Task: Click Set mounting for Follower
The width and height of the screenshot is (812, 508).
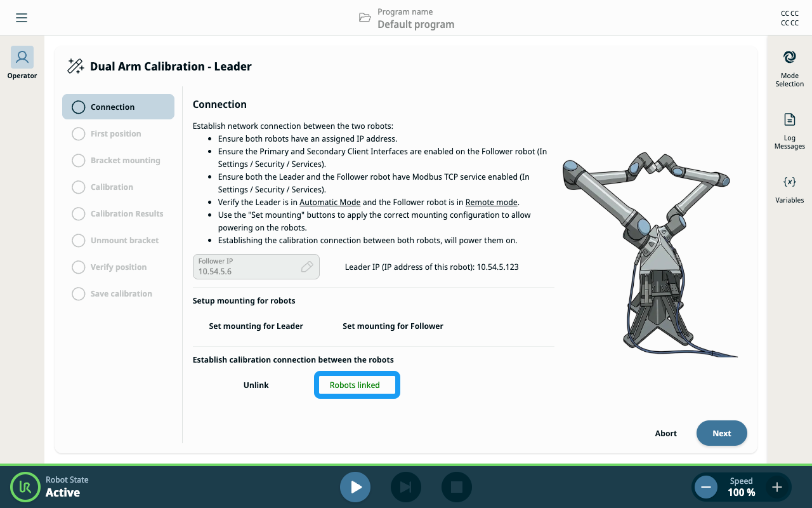Action: click(x=393, y=326)
